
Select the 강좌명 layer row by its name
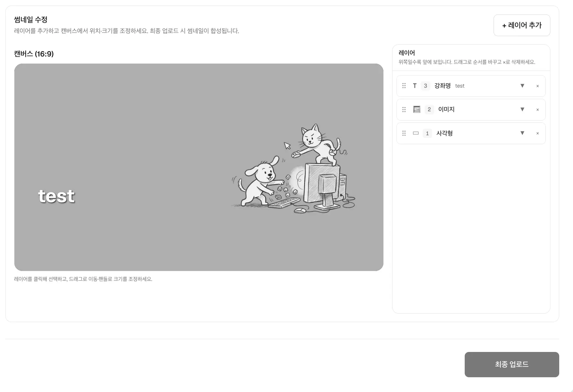coord(442,86)
